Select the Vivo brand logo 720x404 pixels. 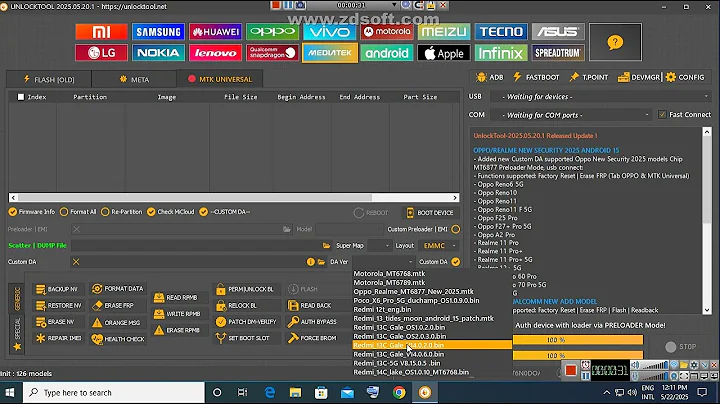pyautogui.click(x=329, y=32)
